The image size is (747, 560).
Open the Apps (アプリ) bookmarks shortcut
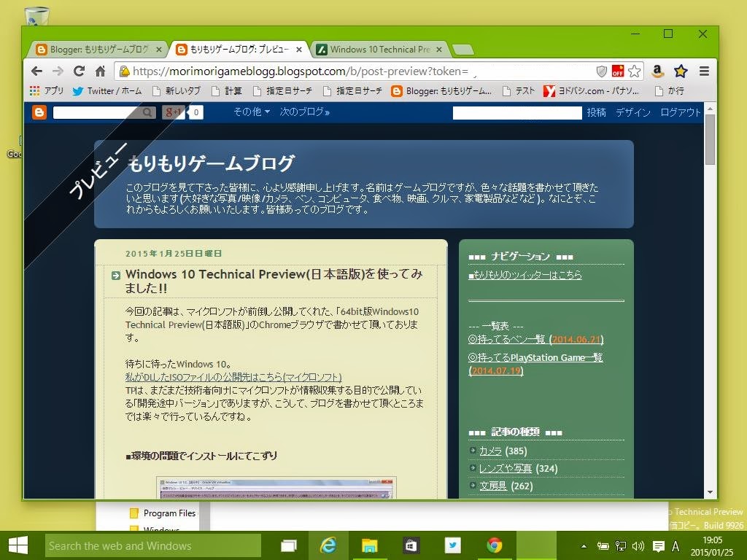click(x=47, y=91)
